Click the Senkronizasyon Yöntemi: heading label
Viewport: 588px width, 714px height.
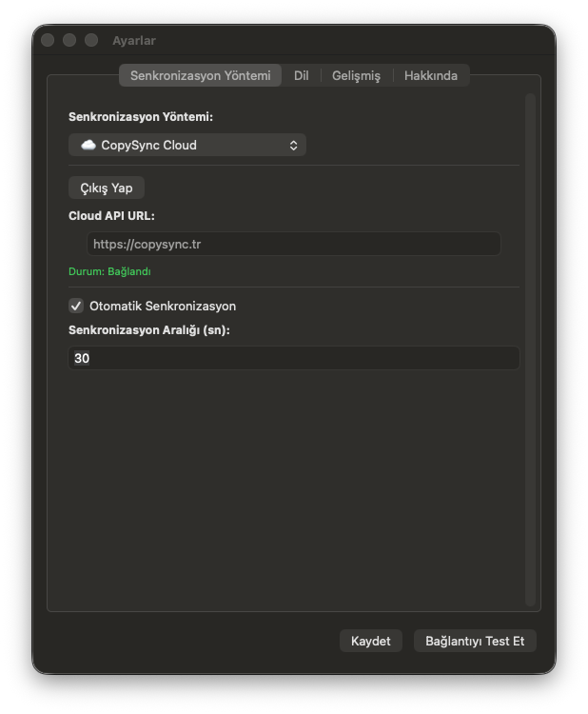141,117
